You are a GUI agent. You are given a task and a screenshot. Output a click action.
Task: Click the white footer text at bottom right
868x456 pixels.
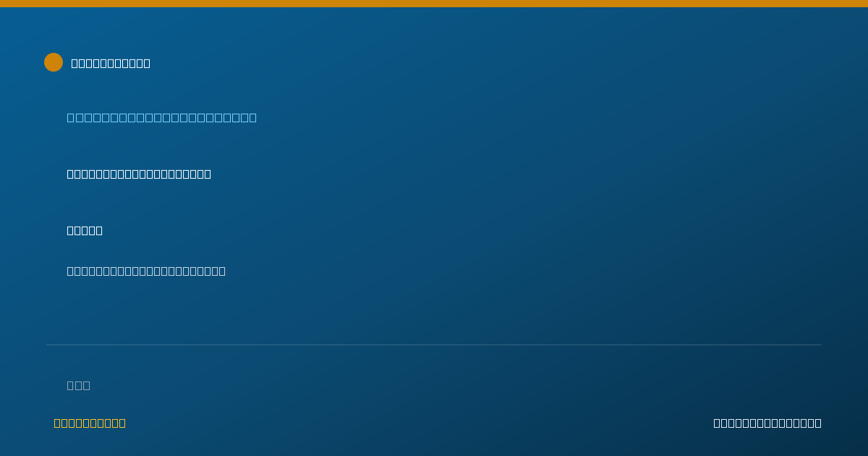[767, 423]
